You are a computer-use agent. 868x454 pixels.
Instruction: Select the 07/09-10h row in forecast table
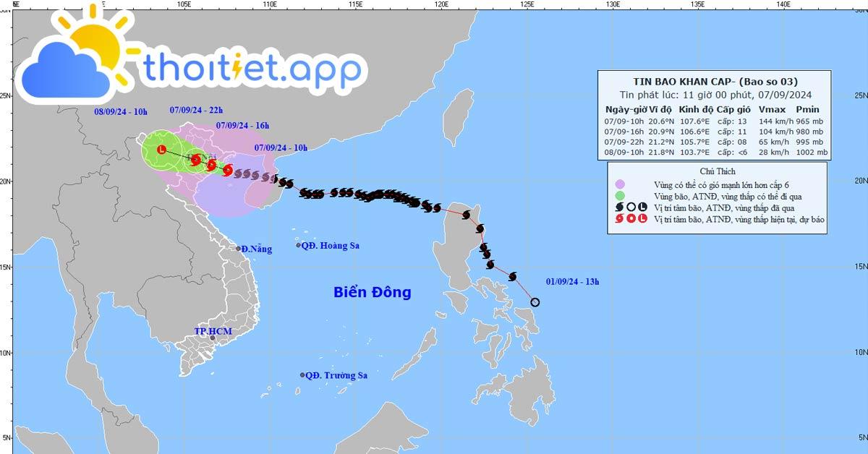(x=712, y=121)
